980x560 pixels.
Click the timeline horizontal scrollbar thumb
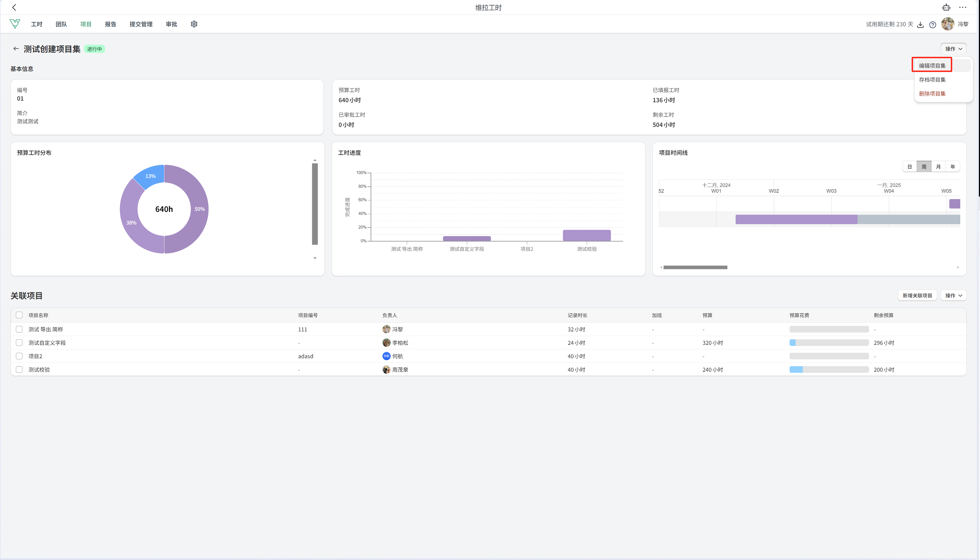point(695,267)
